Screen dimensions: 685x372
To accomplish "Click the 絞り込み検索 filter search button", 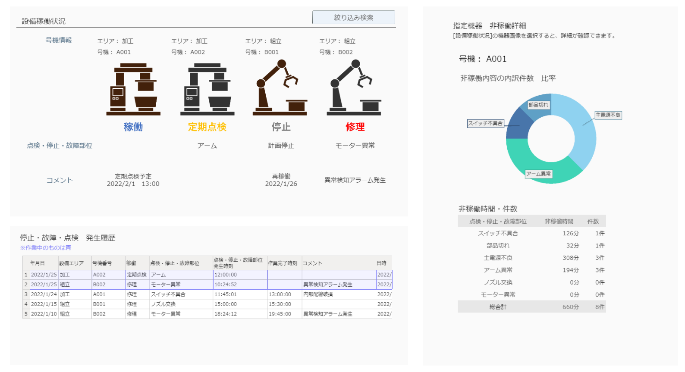I will pos(353,17).
